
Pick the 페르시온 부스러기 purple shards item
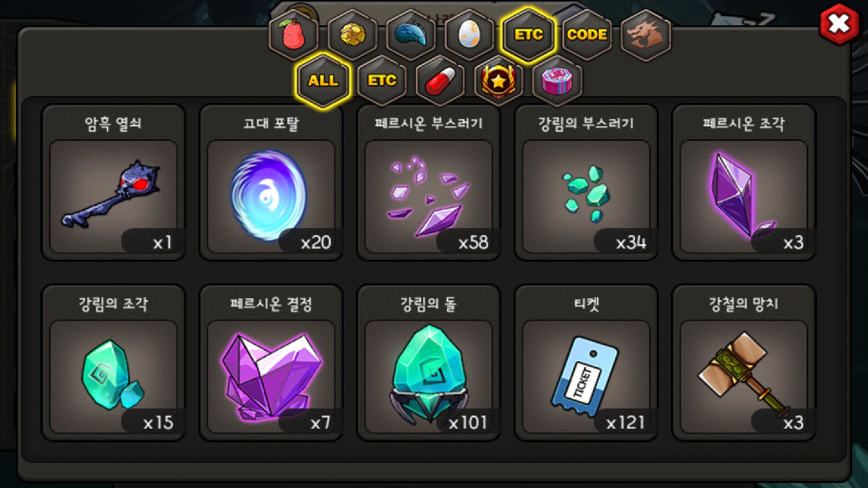[429, 183]
